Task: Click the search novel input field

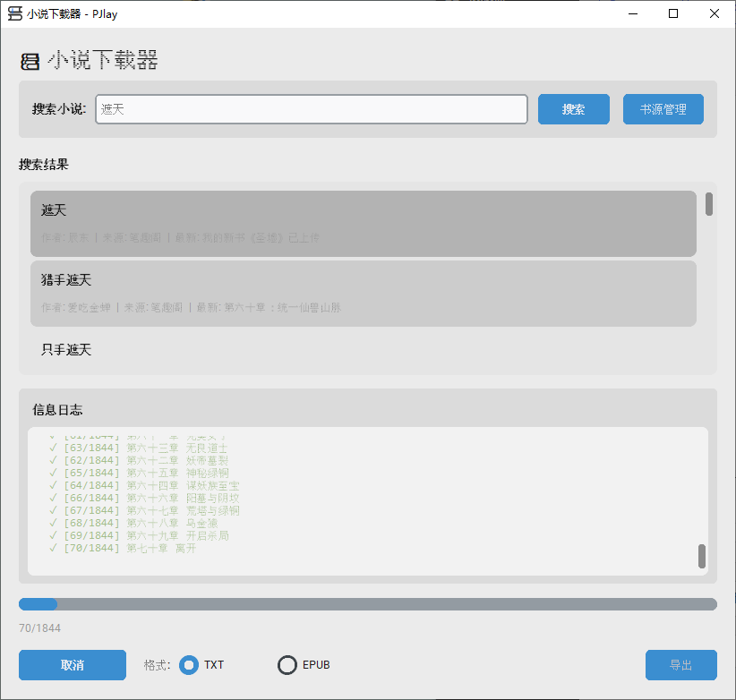Action: coord(312,109)
